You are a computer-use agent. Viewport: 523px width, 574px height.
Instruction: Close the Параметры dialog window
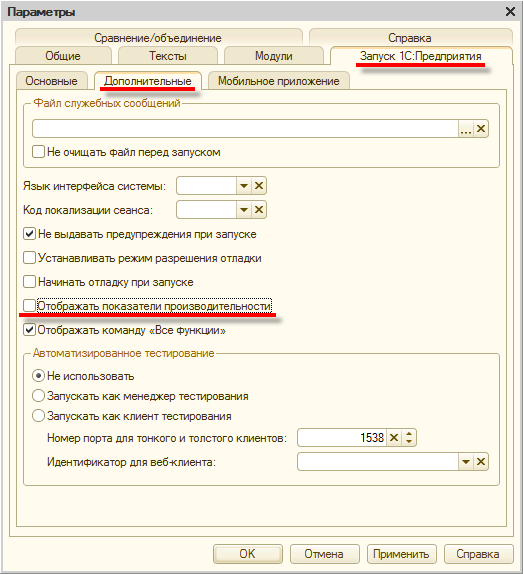point(510,12)
